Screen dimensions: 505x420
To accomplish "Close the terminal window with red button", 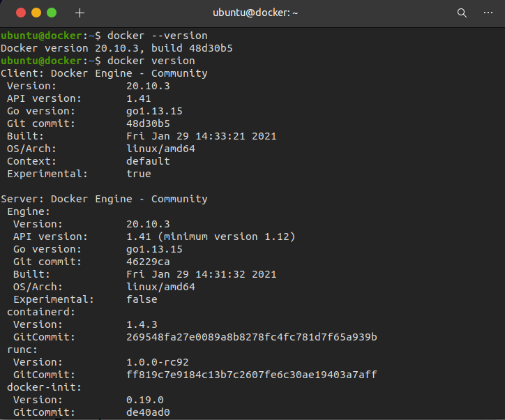I will tap(21, 13).
